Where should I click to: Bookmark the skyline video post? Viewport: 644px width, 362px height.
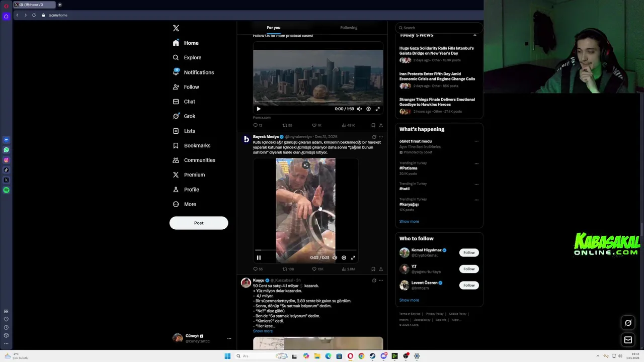pyautogui.click(x=373, y=125)
